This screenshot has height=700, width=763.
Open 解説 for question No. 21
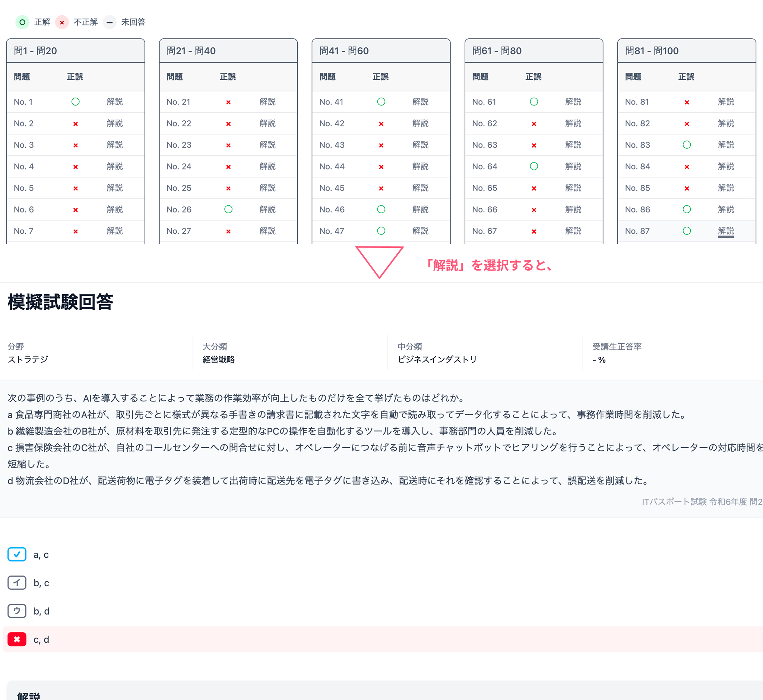click(x=269, y=101)
